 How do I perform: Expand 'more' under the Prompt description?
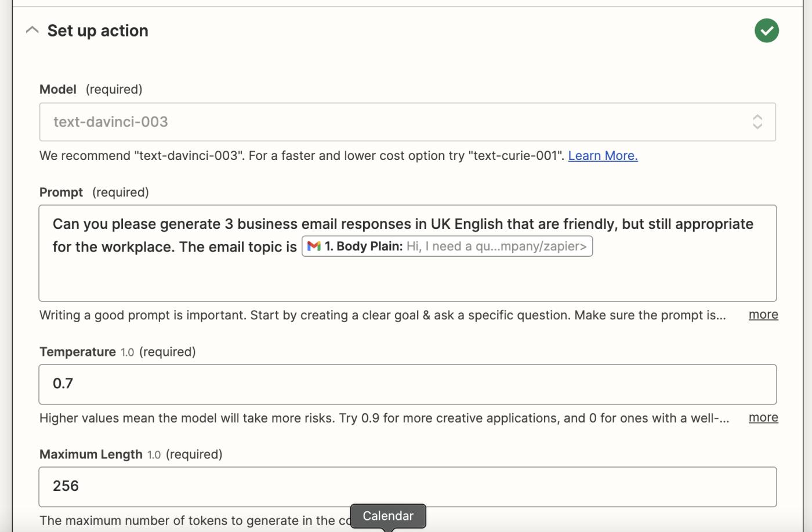(x=763, y=315)
